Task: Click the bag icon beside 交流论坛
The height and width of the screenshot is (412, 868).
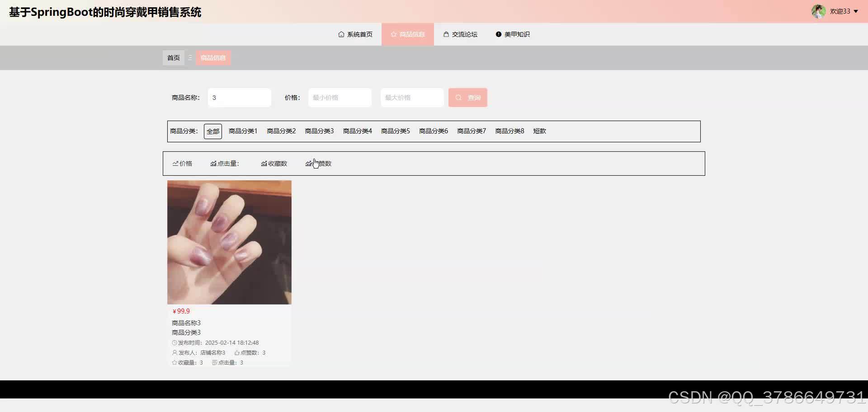Action: click(446, 34)
